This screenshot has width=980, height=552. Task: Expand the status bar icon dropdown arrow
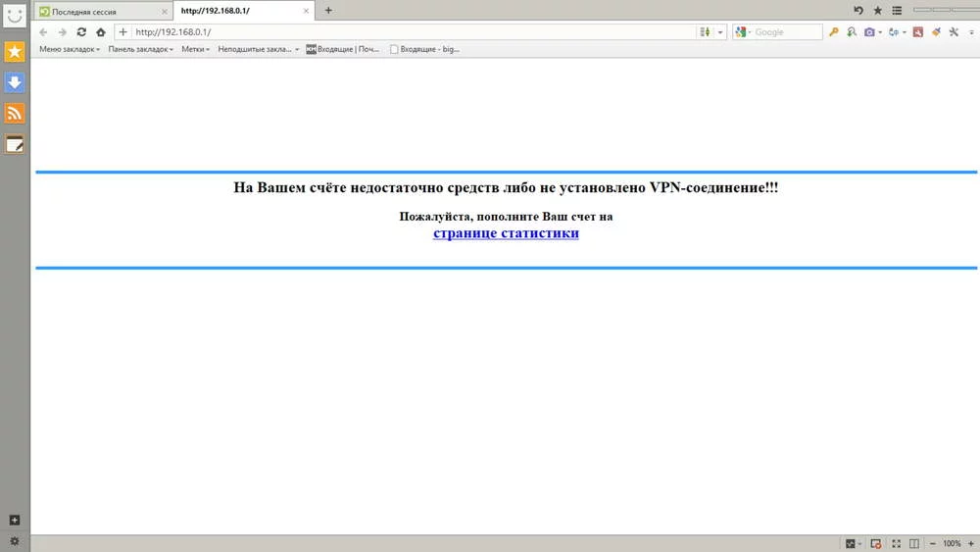(860, 544)
